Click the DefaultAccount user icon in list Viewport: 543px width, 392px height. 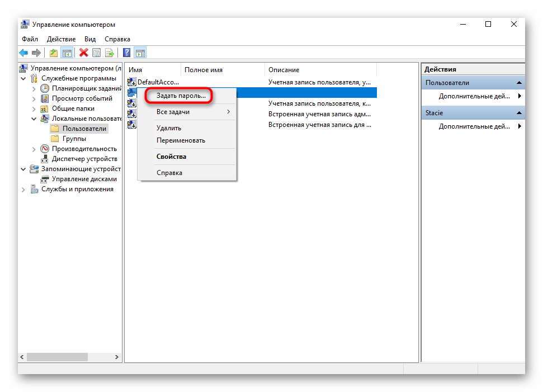[x=132, y=82]
